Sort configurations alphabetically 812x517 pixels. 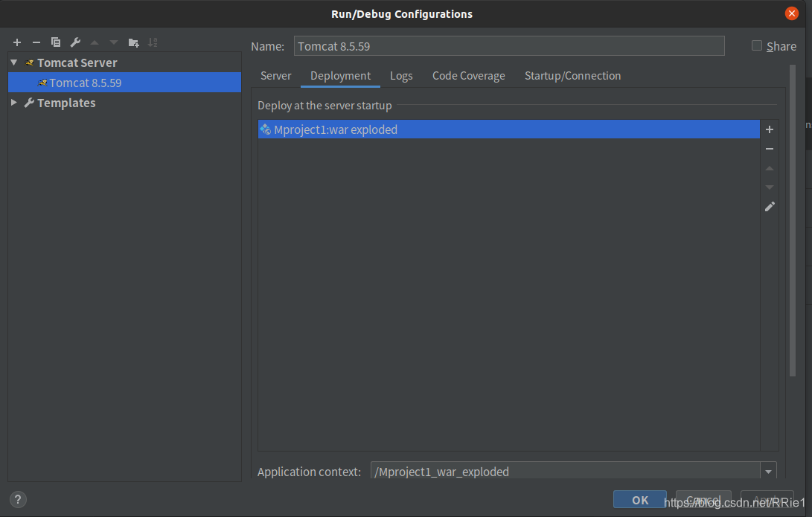(153, 42)
